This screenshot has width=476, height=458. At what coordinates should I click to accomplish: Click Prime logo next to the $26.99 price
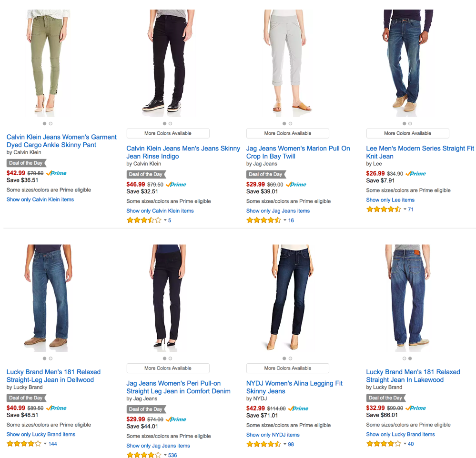[416, 174]
